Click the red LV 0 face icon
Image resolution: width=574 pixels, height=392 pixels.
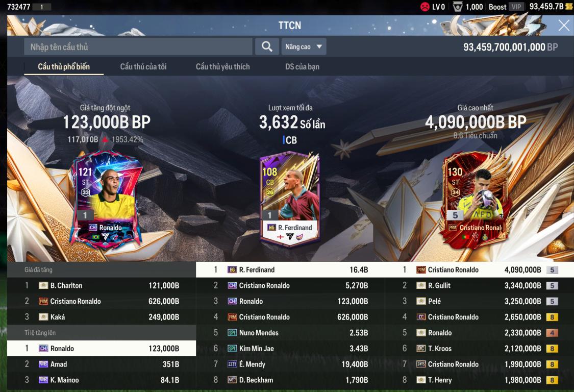coord(425,7)
